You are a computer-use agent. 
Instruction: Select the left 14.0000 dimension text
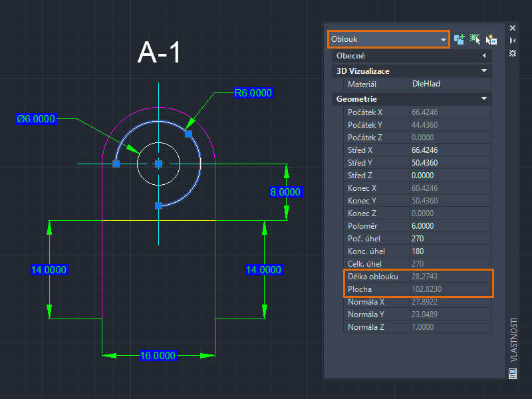(49, 270)
